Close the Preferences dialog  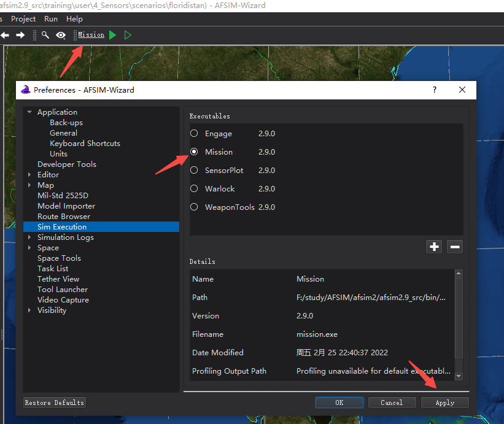tap(462, 90)
